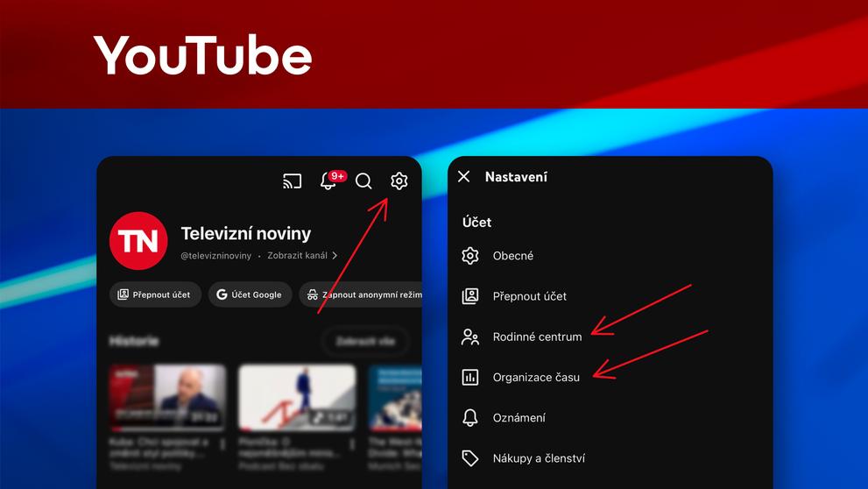Screen dimensions: 868x489
Task: Open first history video thumbnail with man
Action: pos(168,397)
